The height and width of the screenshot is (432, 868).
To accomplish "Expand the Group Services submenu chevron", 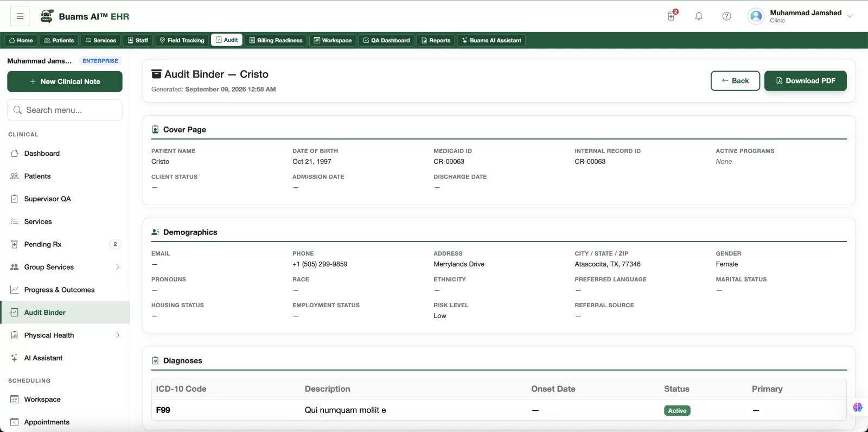I will (x=118, y=267).
